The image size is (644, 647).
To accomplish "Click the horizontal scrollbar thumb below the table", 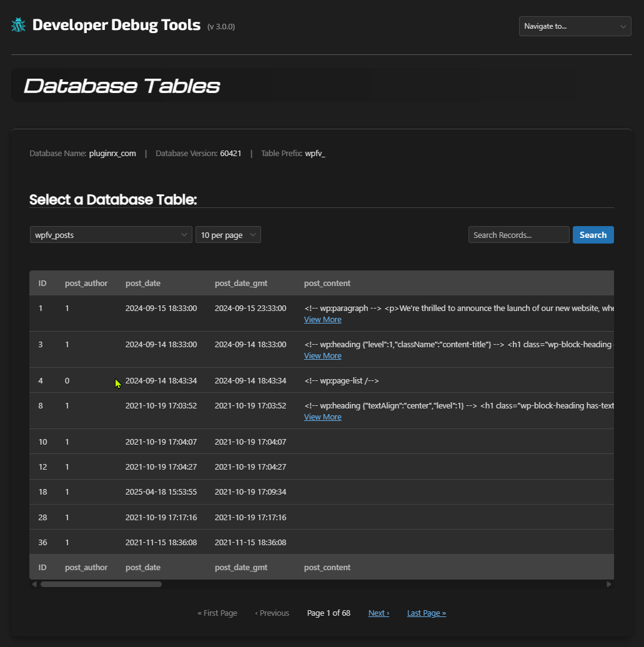I will coord(100,584).
